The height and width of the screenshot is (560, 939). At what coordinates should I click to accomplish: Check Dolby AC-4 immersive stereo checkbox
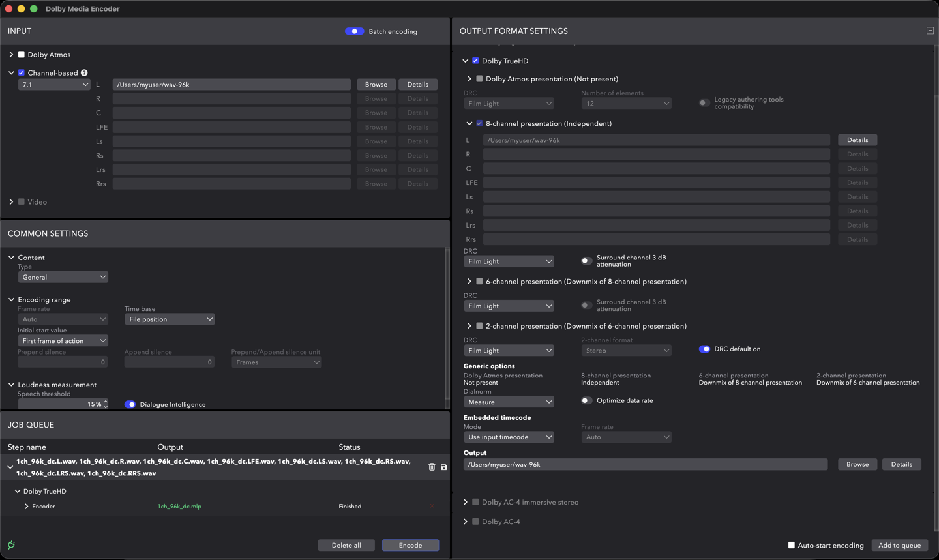(x=475, y=502)
